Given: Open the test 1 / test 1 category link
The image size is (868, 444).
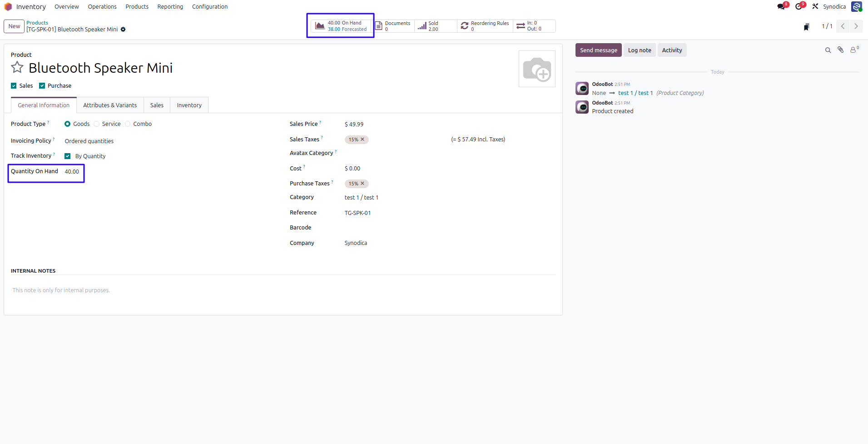Looking at the screenshot, I should [635, 93].
